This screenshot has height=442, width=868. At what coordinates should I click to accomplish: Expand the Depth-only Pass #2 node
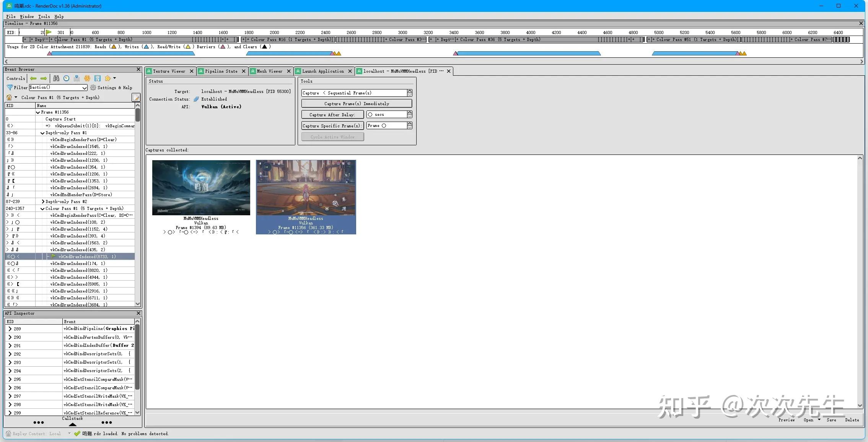[43, 201]
